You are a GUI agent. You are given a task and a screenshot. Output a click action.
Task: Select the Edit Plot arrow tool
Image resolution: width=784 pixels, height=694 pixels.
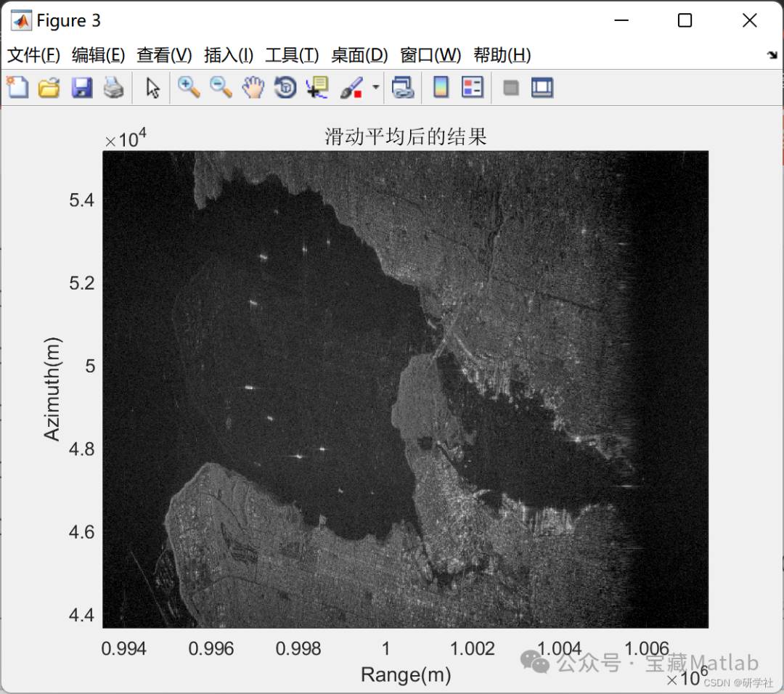pyautogui.click(x=152, y=88)
